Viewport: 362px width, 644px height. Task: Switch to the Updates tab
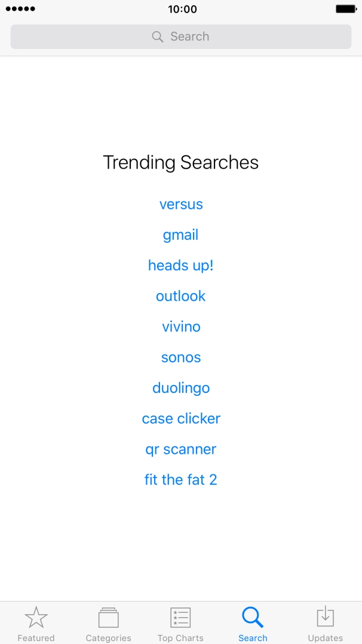point(325,623)
